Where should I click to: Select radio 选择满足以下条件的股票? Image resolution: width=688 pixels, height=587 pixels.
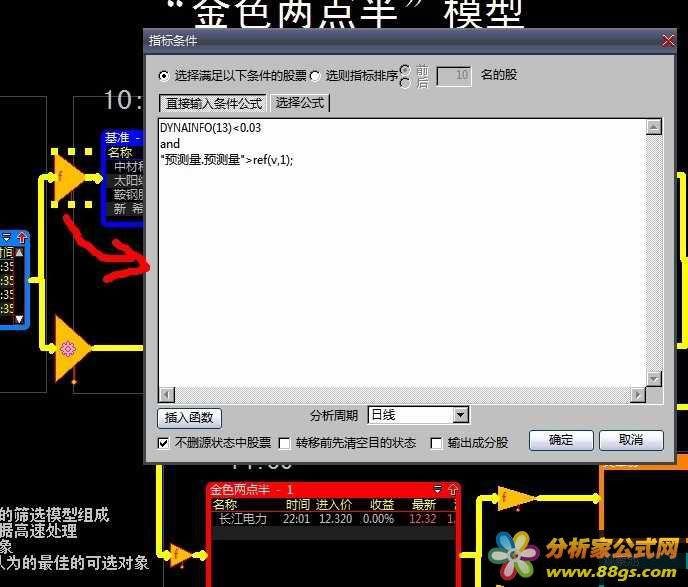[164, 76]
